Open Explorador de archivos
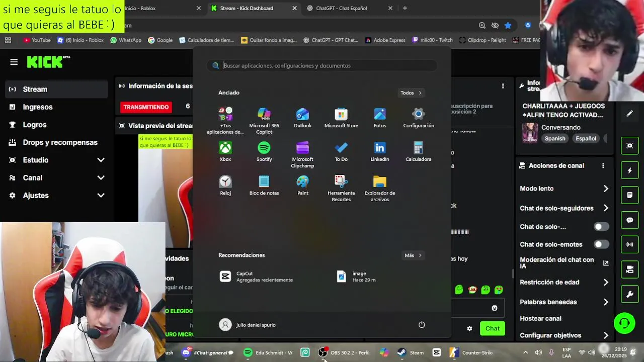This screenshot has height=362, width=644. pos(380,189)
